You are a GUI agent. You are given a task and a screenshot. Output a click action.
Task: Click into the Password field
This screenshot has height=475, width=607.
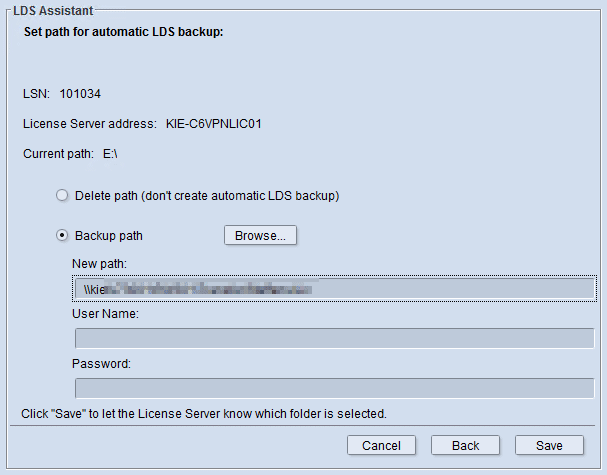tap(334, 388)
